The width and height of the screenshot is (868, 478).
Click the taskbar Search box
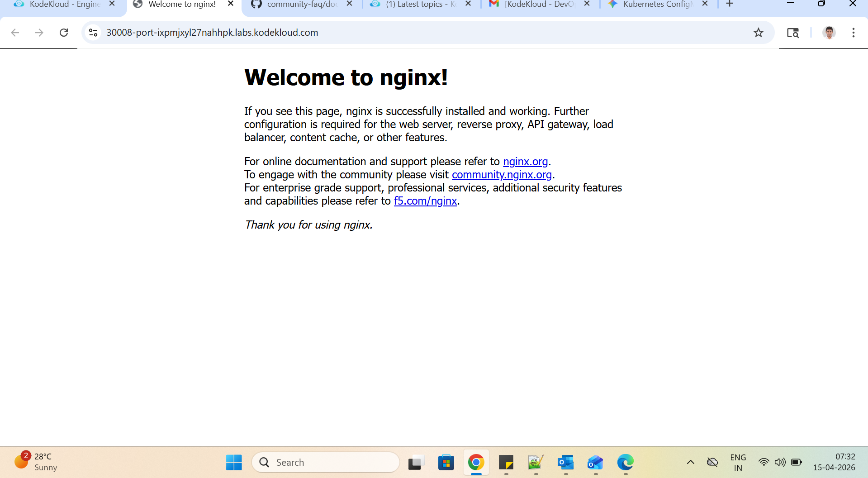(326, 462)
